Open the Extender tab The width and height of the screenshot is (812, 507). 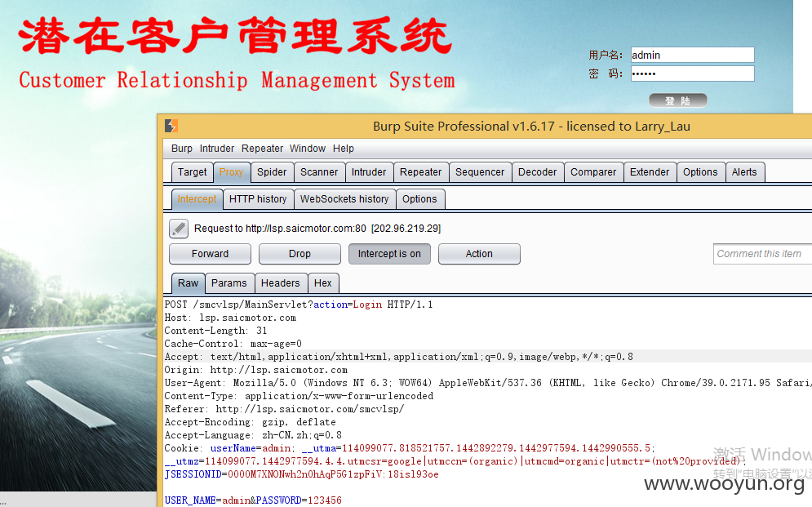(x=650, y=172)
